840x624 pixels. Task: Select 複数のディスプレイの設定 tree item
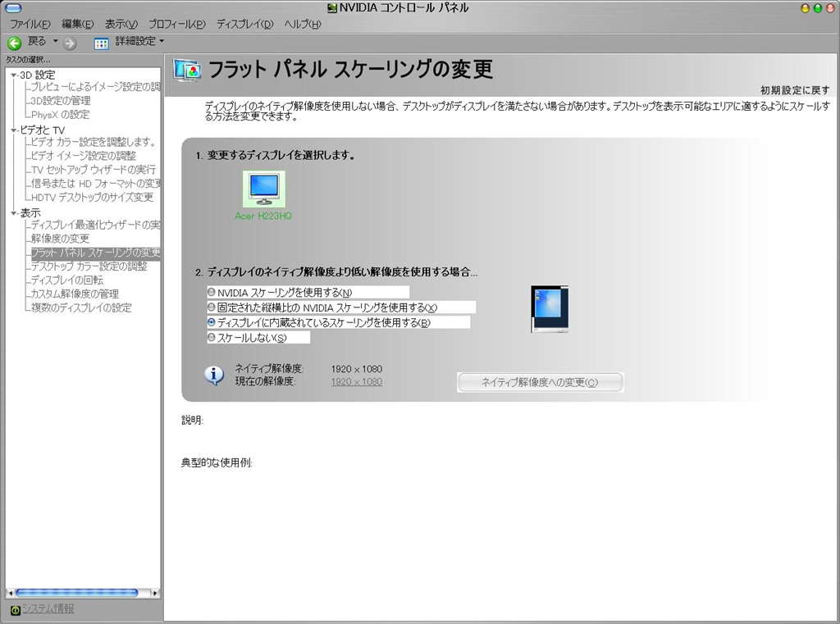tap(81, 308)
